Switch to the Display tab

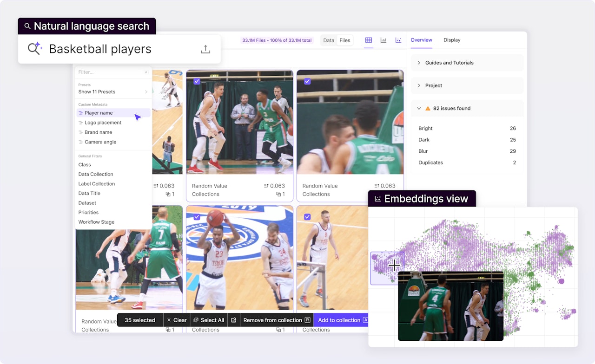(x=451, y=40)
